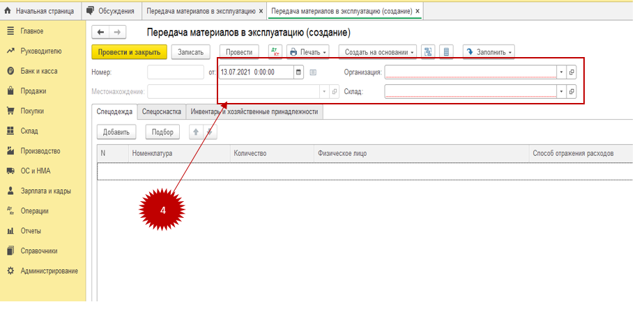Expand Склад field dropdown arrow
The image size is (644, 309).
click(562, 93)
